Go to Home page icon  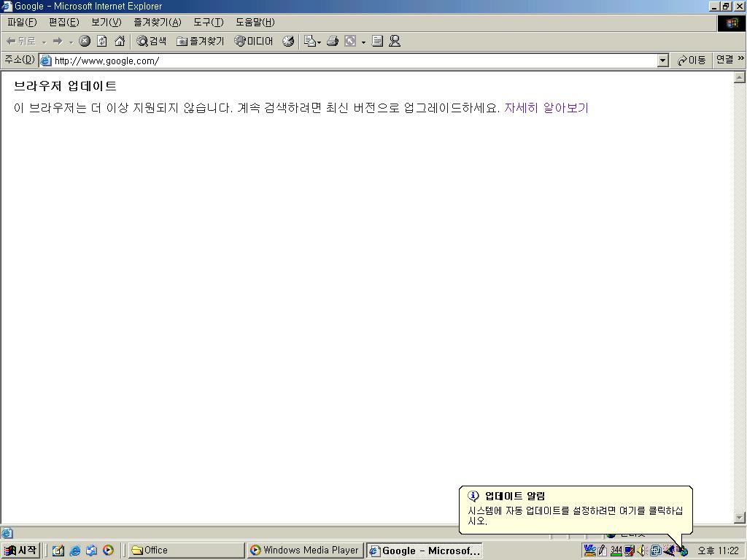click(120, 42)
